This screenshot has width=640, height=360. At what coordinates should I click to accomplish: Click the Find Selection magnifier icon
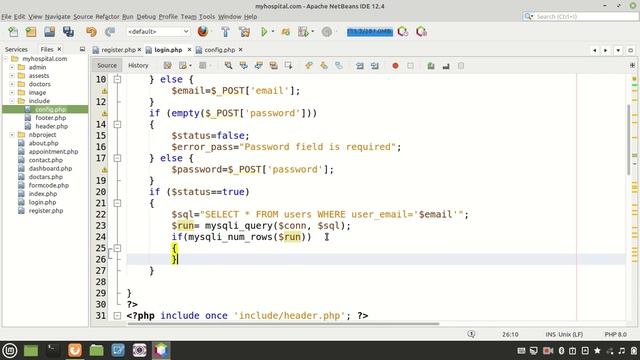point(228,66)
